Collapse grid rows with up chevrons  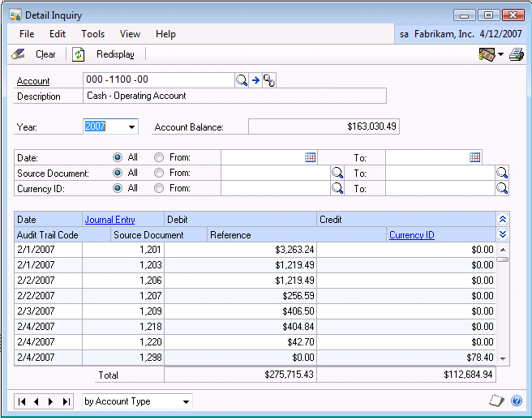coord(503,220)
